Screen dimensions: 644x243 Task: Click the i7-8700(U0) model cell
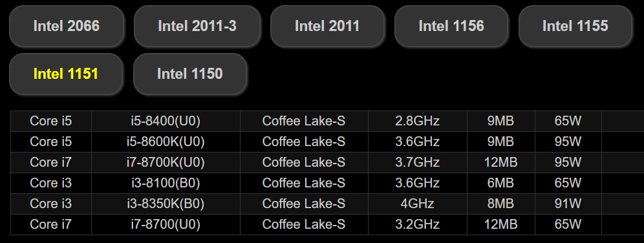(x=166, y=224)
